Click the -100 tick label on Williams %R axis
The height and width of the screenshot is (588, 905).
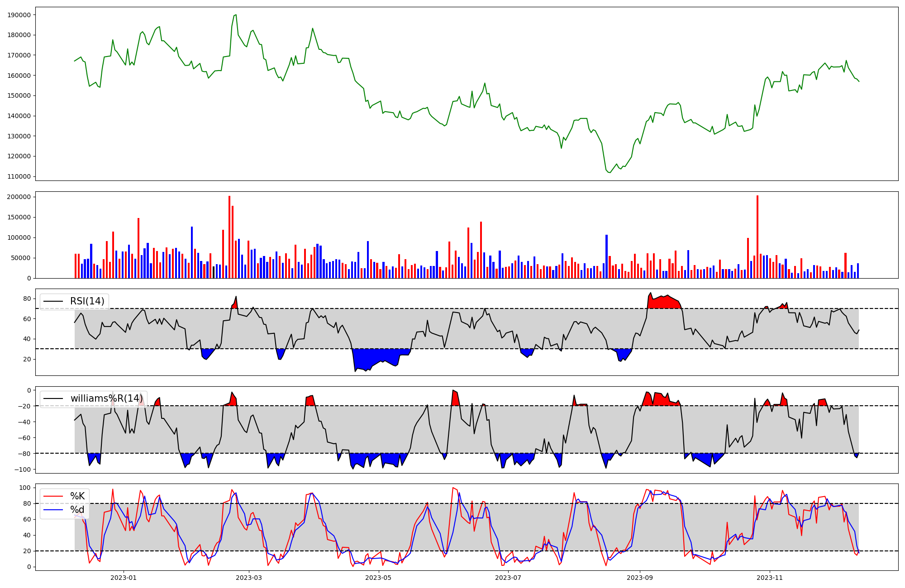coord(23,469)
